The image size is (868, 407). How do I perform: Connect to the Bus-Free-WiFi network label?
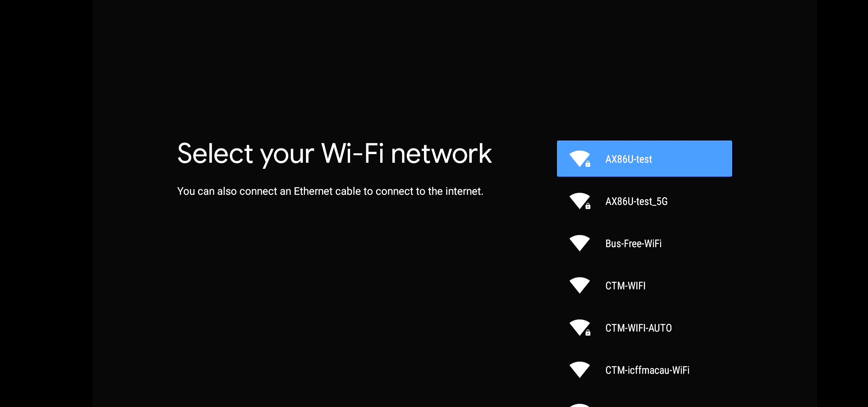coord(633,243)
